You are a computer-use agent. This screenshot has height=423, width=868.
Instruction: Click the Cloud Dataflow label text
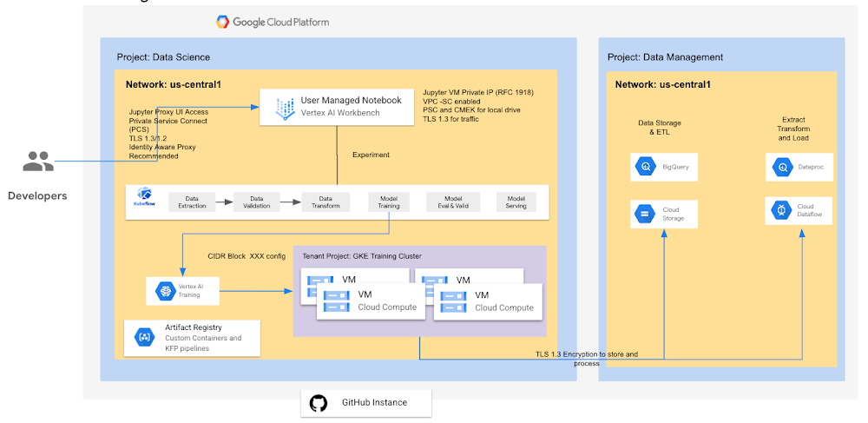pyautogui.click(x=809, y=210)
